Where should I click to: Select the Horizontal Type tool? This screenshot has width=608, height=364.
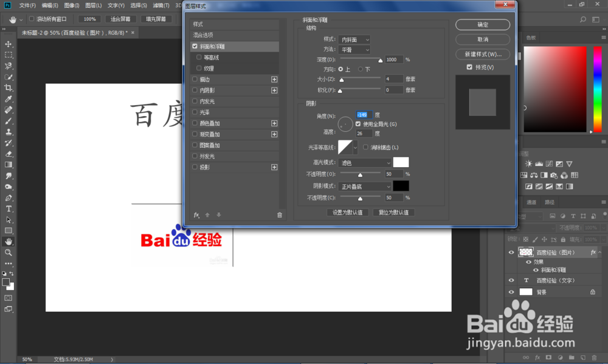click(8, 208)
